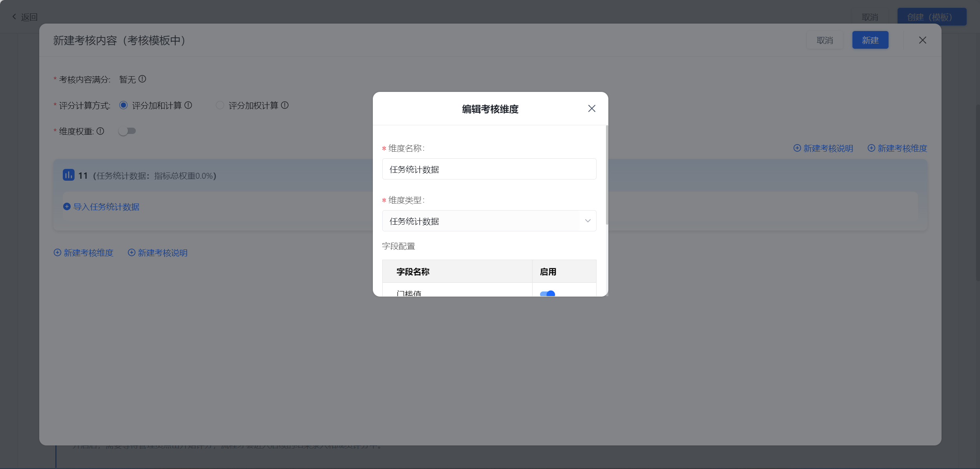Click bottom-left 新建考核维度 link
The height and width of the screenshot is (469, 980).
tap(83, 253)
